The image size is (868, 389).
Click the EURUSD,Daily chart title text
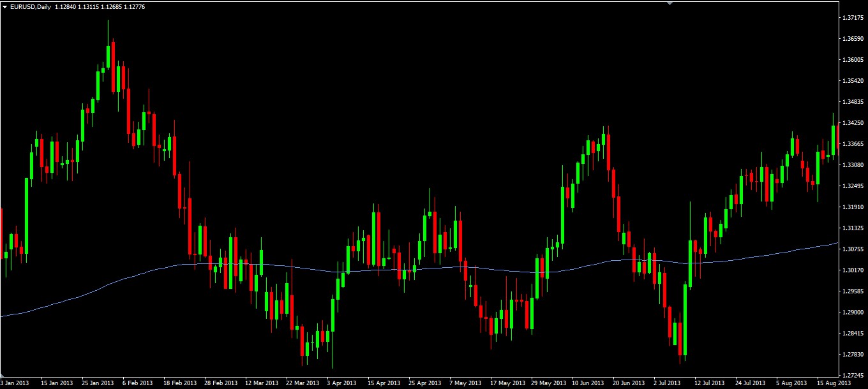point(31,6)
